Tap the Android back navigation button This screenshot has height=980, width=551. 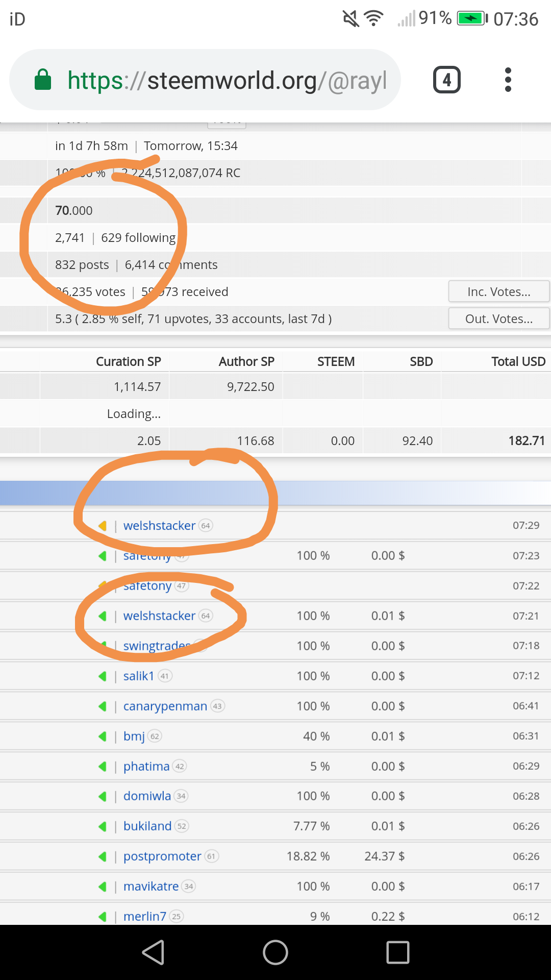(x=153, y=952)
